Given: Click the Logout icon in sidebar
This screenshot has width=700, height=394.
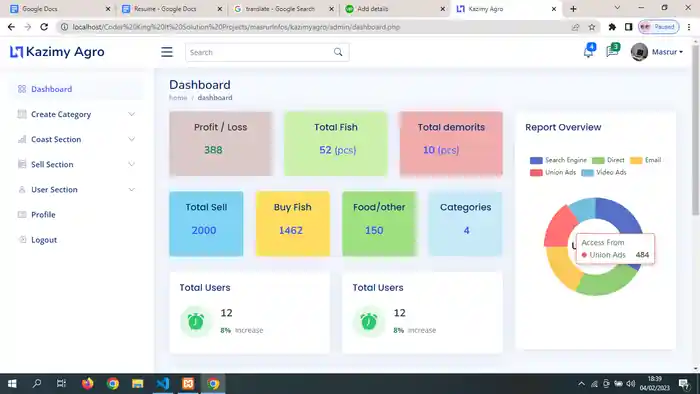Looking at the screenshot, I should coord(22,240).
